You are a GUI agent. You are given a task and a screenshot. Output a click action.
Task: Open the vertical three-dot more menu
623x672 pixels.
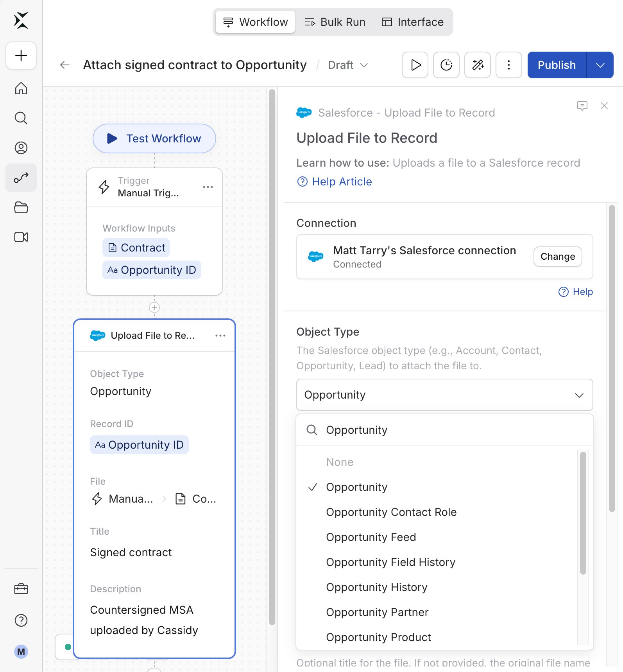tap(509, 65)
